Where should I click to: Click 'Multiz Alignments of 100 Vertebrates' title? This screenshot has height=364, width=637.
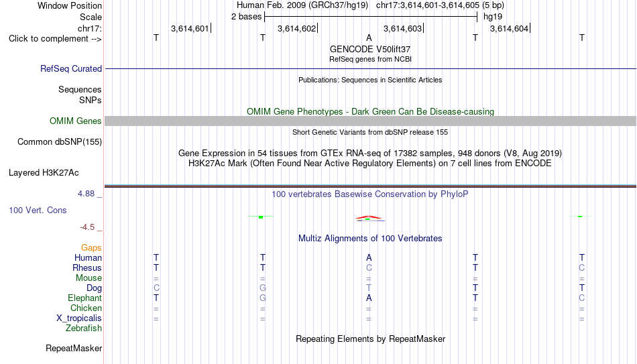(x=370, y=239)
